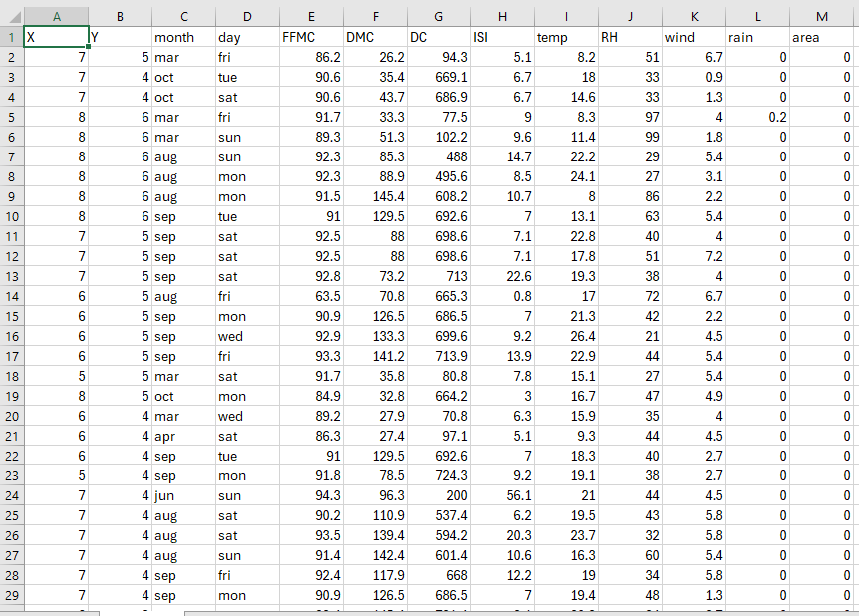This screenshot has width=859, height=616.
Task: Select row 24 header
Action: pos(12,496)
